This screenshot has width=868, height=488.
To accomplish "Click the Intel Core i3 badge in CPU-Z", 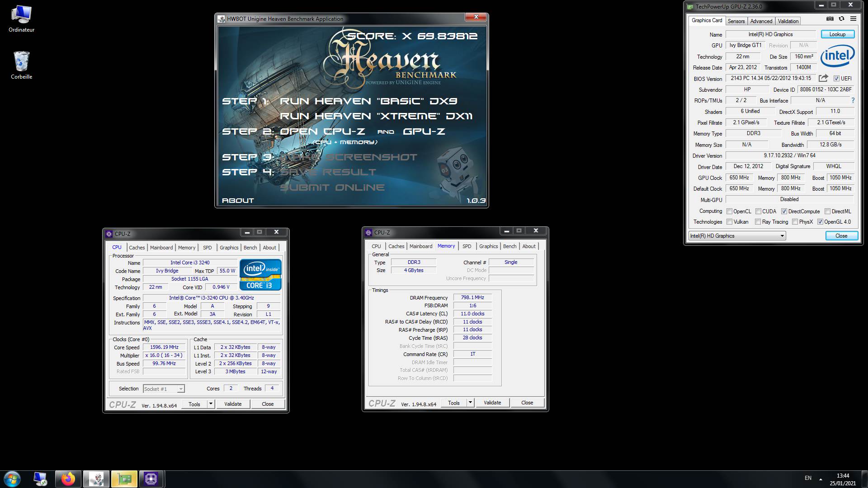I will pyautogui.click(x=260, y=275).
